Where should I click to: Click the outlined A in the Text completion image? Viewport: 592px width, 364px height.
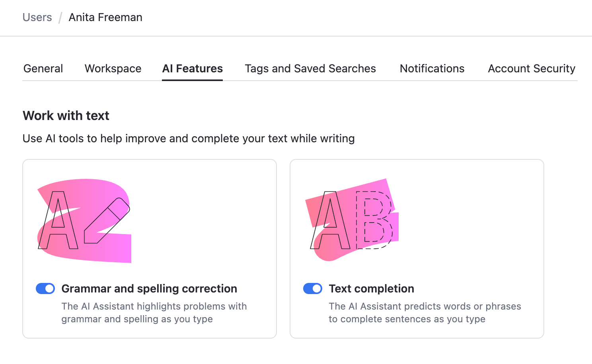click(330, 221)
